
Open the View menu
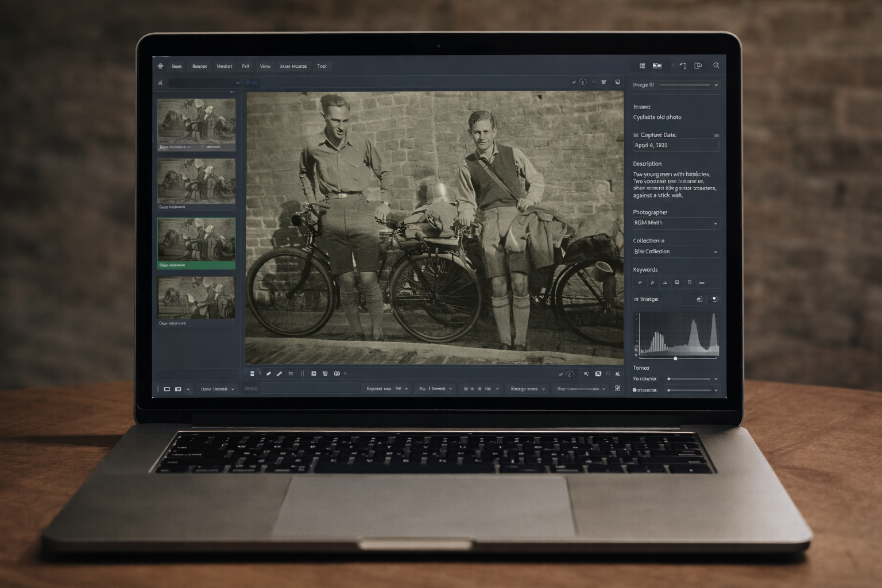(x=265, y=67)
